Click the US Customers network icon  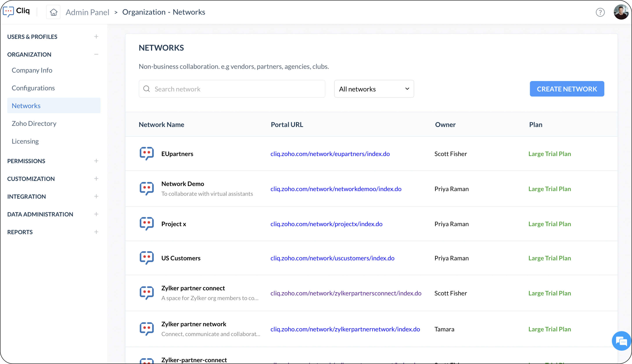coord(147,258)
